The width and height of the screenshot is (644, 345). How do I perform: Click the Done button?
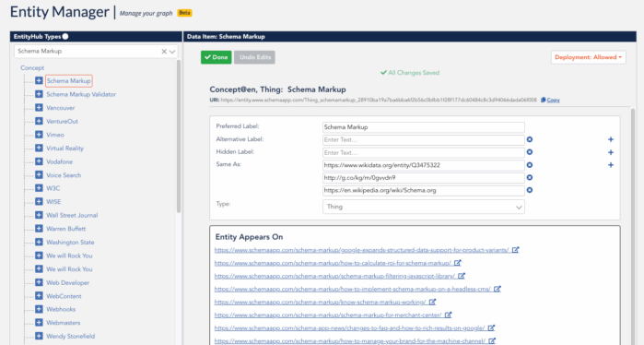pyautogui.click(x=216, y=57)
